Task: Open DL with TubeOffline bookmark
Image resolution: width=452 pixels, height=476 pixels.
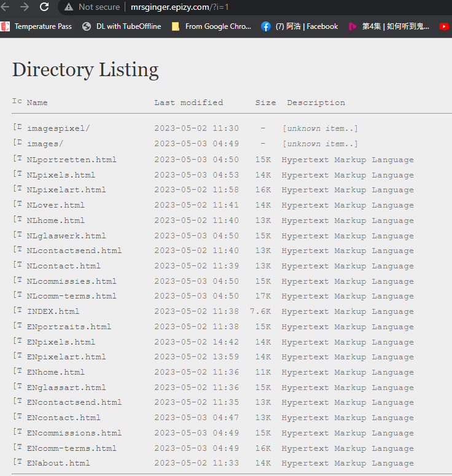Action: [x=122, y=26]
